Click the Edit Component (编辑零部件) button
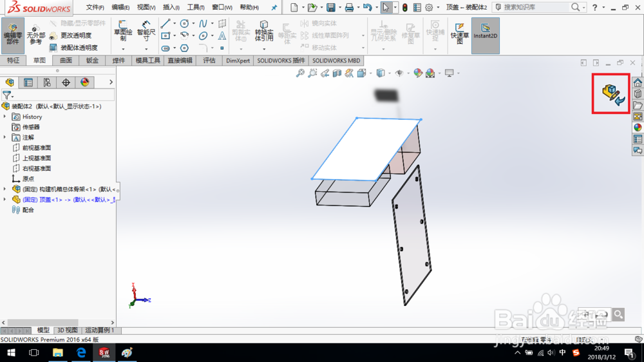The height and width of the screenshot is (362, 644). point(13,35)
